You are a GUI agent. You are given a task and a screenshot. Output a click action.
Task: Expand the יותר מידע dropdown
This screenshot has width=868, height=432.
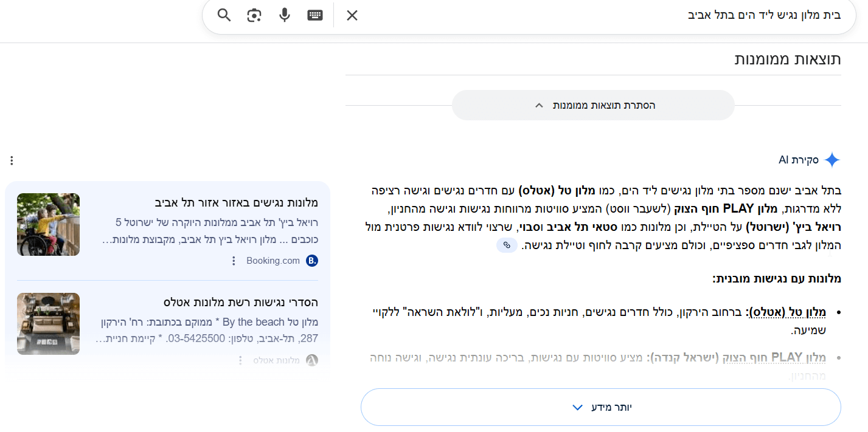coord(600,407)
